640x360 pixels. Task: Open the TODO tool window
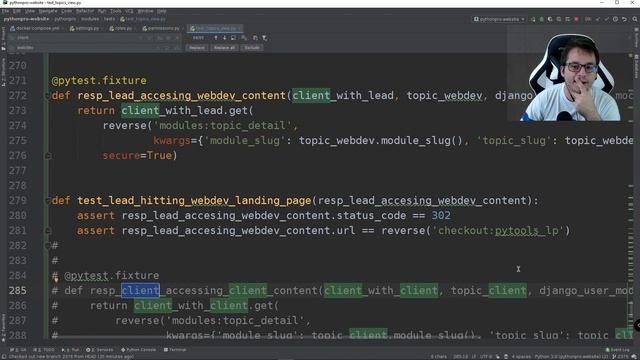coord(43,350)
